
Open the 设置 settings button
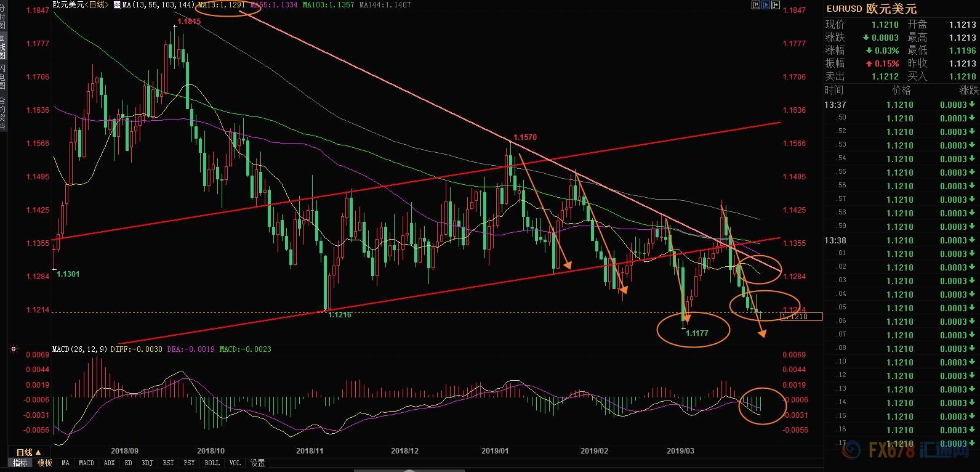(257, 463)
